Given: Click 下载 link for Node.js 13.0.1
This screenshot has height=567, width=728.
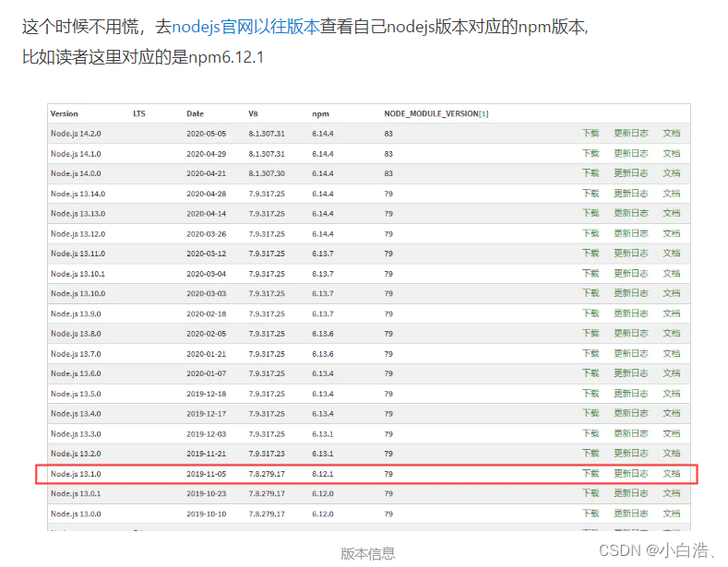Looking at the screenshot, I should click(x=591, y=493).
